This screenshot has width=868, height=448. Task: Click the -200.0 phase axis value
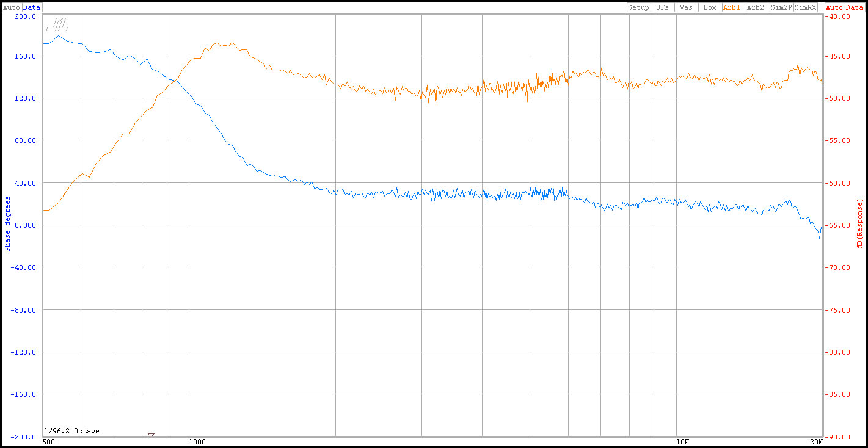(x=24, y=437)
